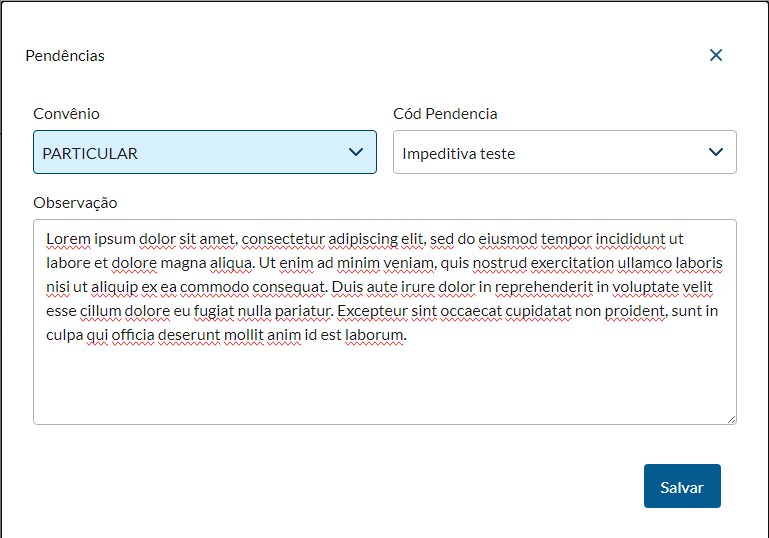
Task: Click the Cód Pendencia field label
Action: click(445, 114)
